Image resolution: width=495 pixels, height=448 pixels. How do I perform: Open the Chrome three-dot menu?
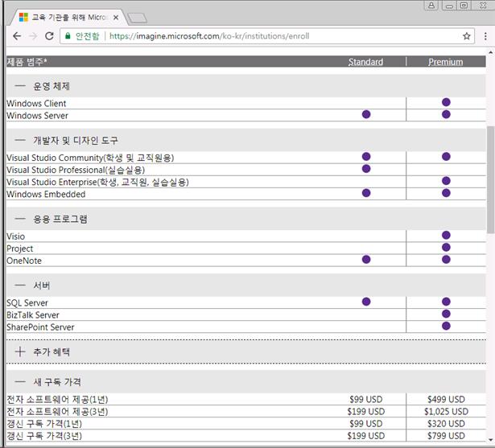(485, 36)
